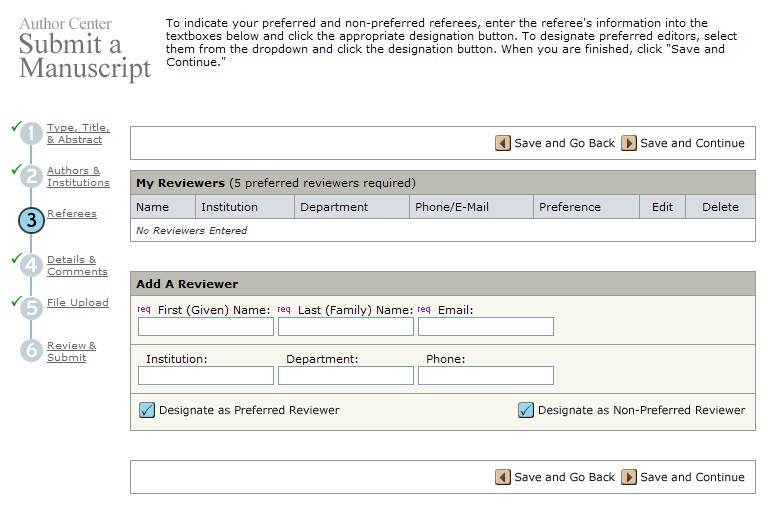
Task: Click the step 1 circle icon
Action: [32, 134]
